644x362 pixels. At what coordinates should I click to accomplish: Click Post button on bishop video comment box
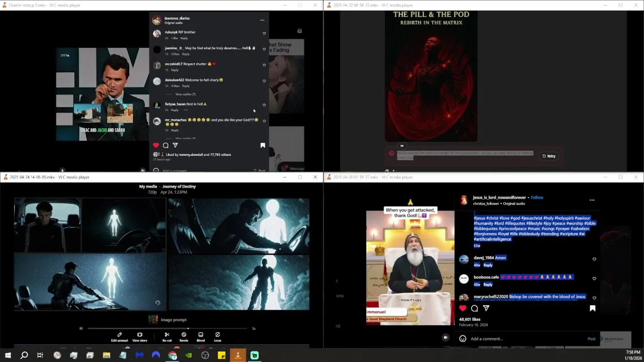pyautogui.click(x=592, y=339)
